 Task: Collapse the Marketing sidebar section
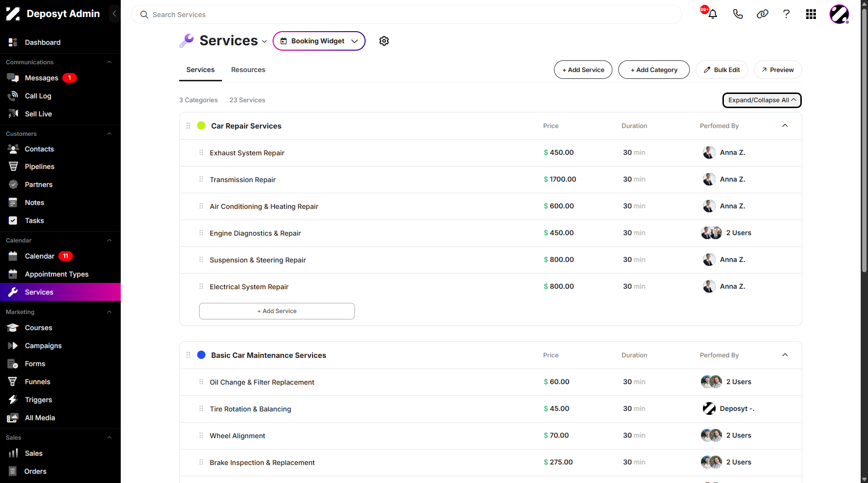[110, 312]
